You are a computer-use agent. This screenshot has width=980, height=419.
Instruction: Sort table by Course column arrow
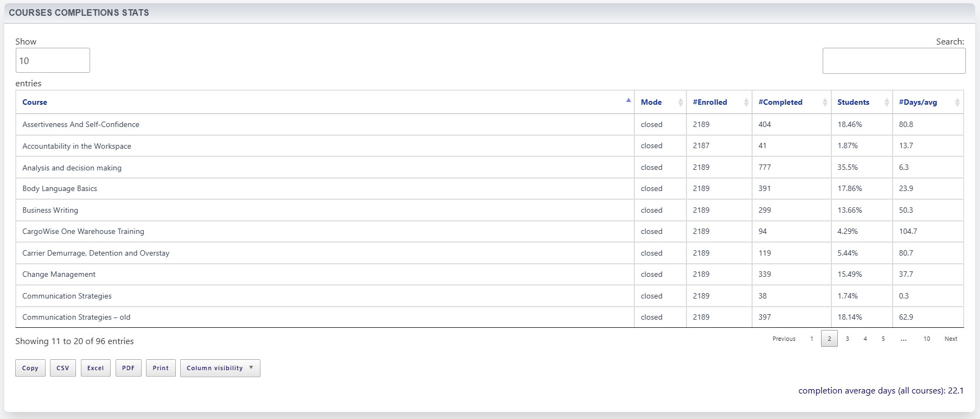[x=628, y=101]
